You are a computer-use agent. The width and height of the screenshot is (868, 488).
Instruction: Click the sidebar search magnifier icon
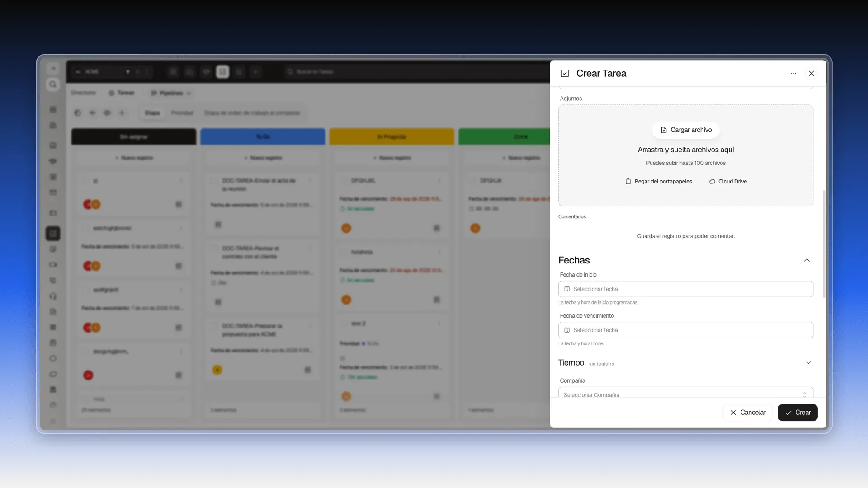53,84
